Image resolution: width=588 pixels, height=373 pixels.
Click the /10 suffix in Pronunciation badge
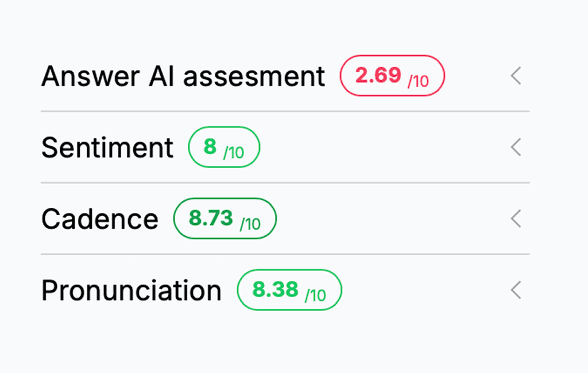click(x=315, y=296)
